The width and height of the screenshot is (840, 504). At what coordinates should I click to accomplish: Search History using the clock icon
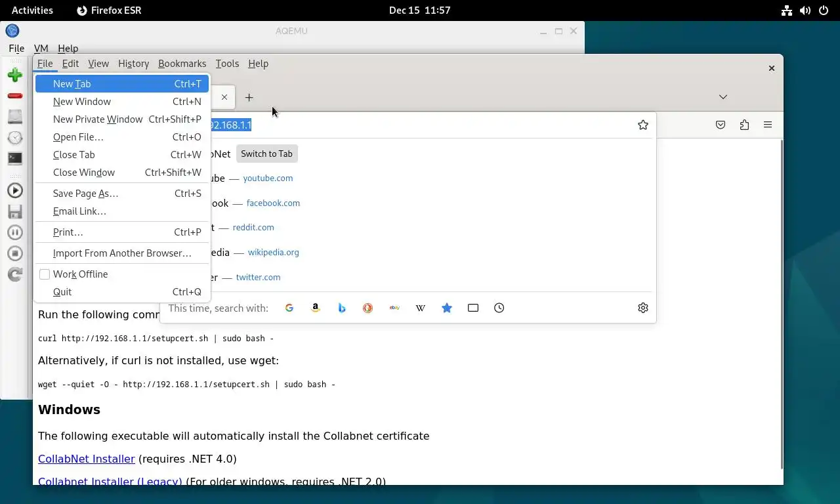pos(499,308)
